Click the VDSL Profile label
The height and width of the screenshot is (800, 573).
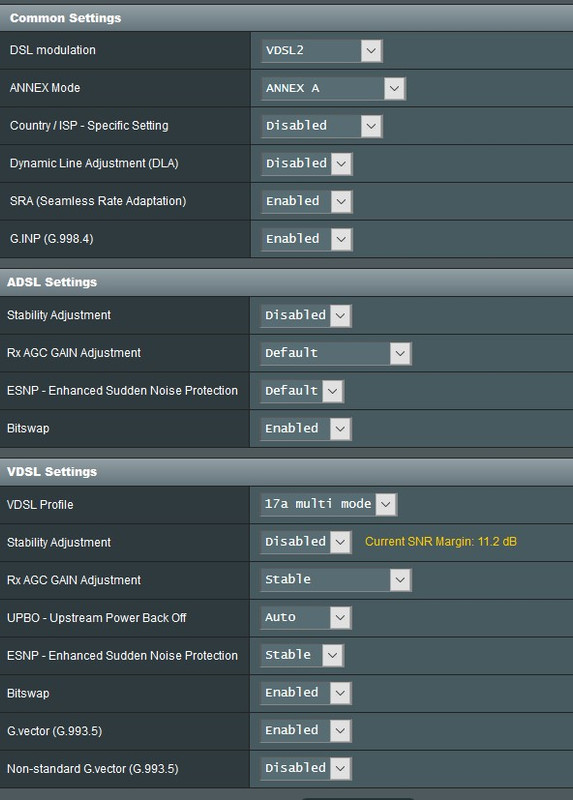tap(40, 505)
